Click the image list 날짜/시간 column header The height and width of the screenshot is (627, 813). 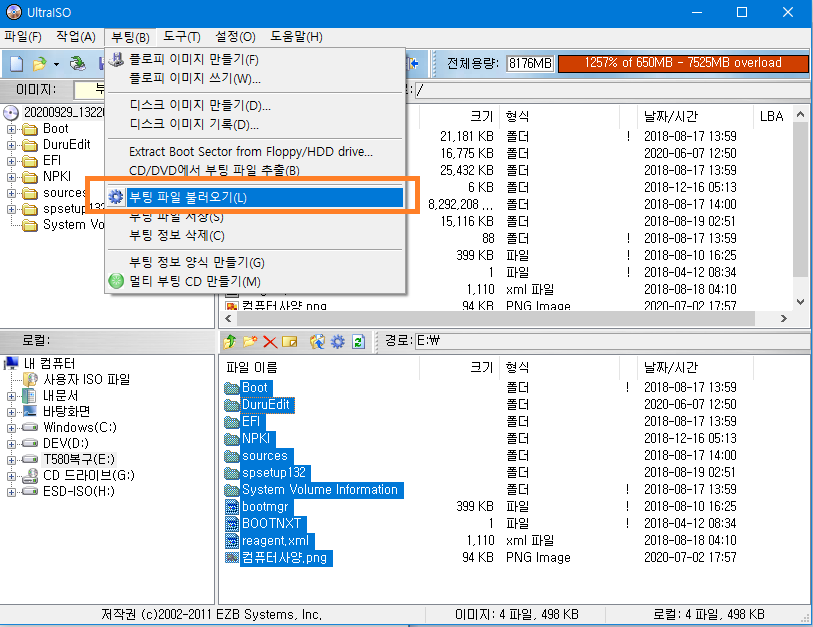click(695, 116)
